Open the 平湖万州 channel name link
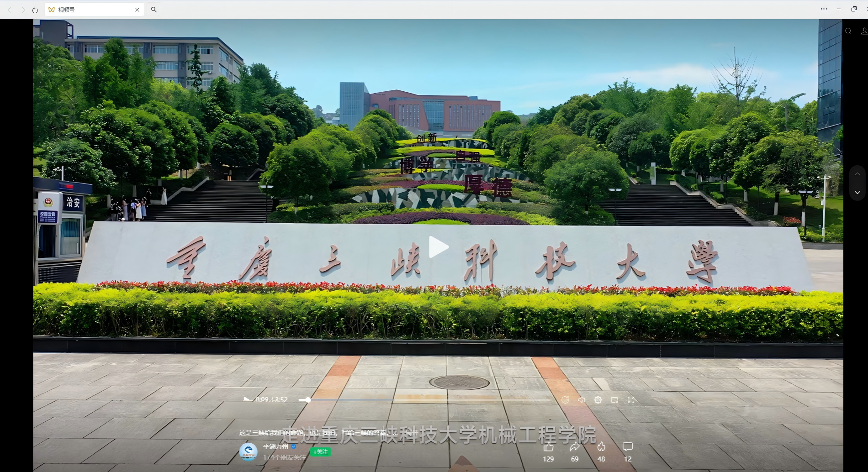The height and width of the screenshot is (472, 868). pyautogui.click(x=275, y=446)
